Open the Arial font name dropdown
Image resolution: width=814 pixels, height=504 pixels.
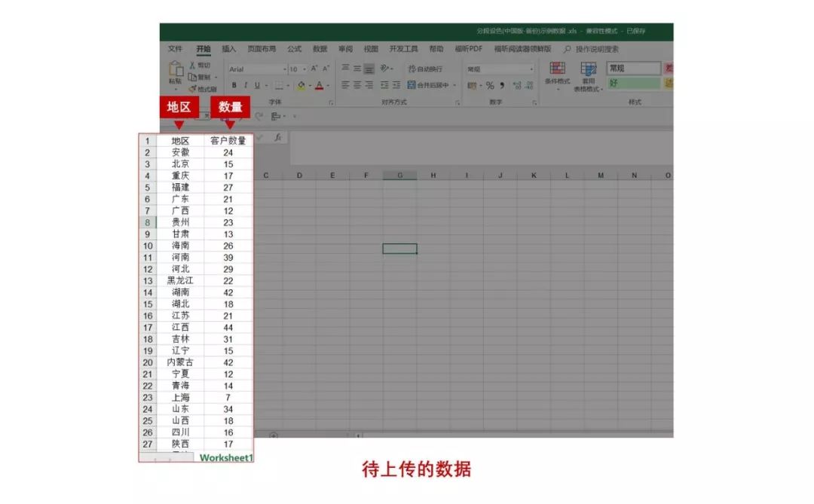pyautogui.click(x=284, y=69)
